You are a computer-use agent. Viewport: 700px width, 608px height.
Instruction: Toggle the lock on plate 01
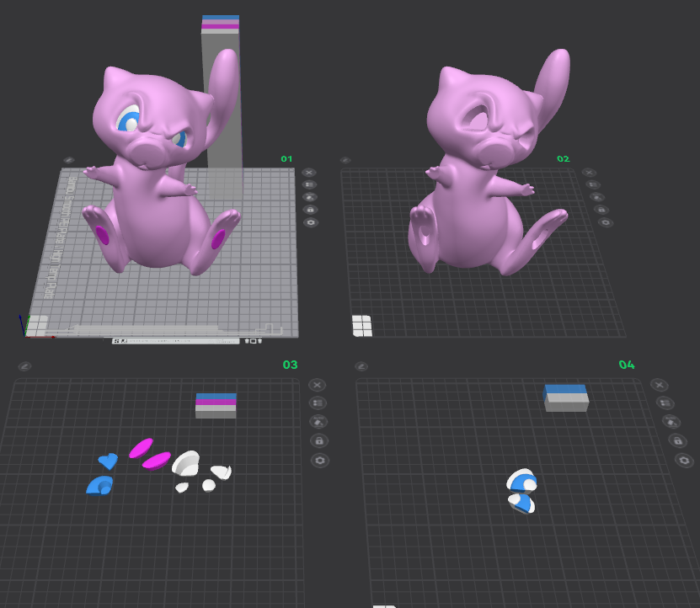(x=310, y=210)
